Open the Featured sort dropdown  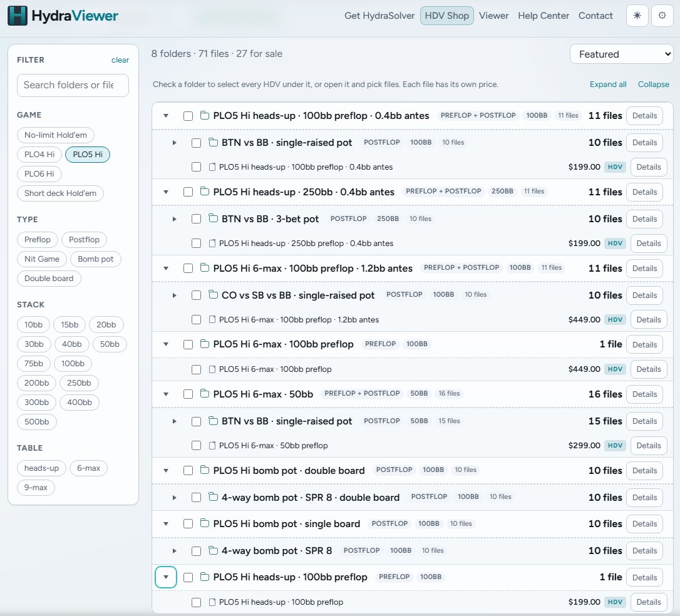(x=621, y=54)
